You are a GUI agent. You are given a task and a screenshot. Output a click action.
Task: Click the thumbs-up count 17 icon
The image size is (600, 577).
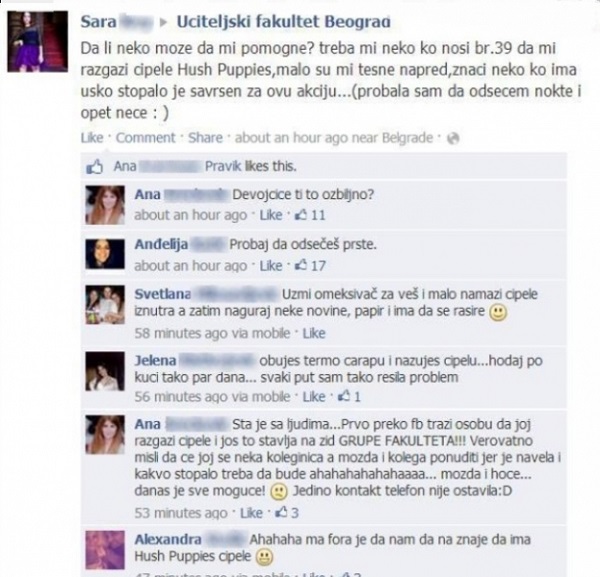click(301, 265)
